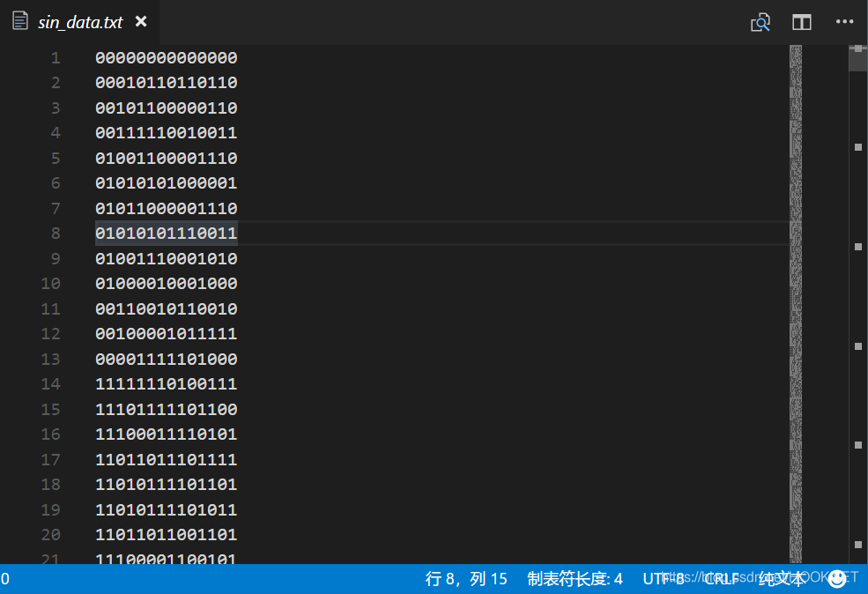Split the editor to the right
Viewport: 868px width, 594px height.
point(802,22)
